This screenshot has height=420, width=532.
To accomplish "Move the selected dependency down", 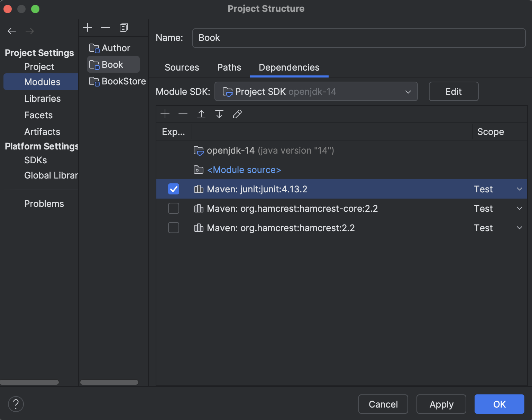I will point(219,114).
